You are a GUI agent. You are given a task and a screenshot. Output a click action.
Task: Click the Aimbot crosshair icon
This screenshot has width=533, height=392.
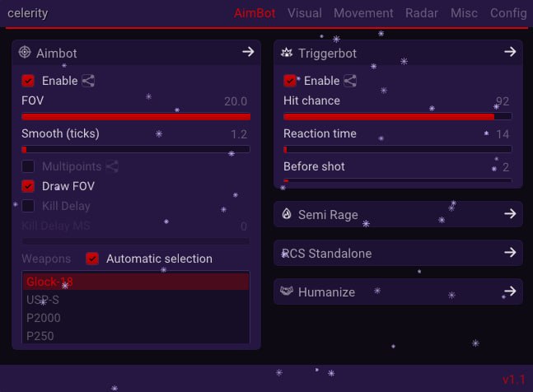pyautogui.click(x=25, y=53)
